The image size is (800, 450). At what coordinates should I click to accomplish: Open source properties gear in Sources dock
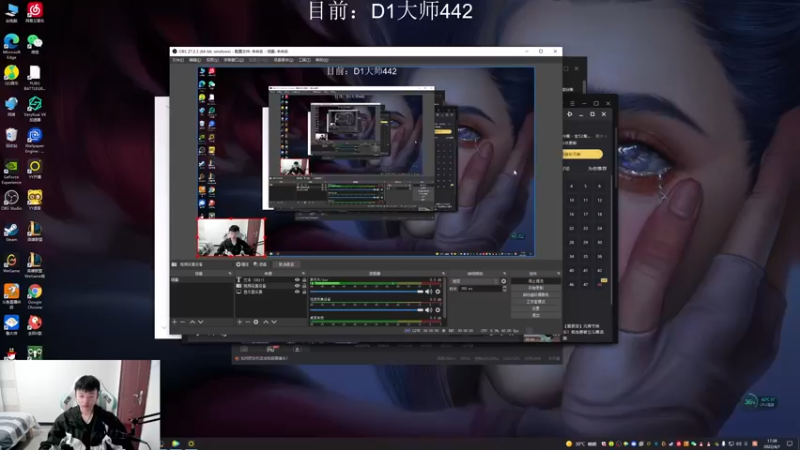click(256, 322)
